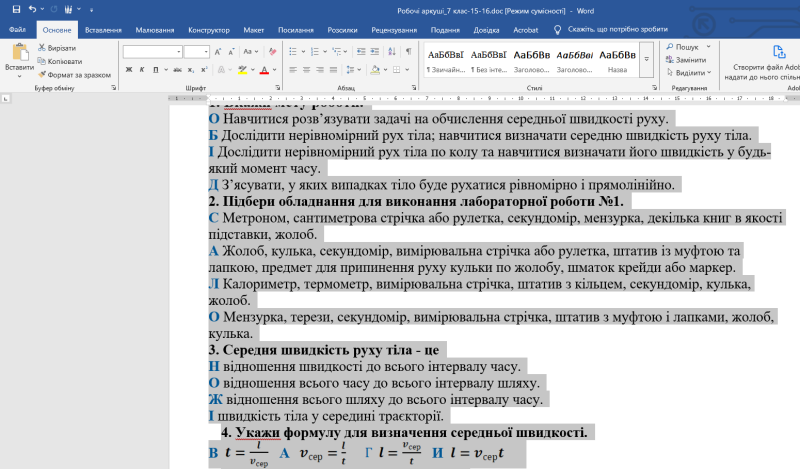Toggle bold Ж formatting
Image resolution: width=800 pixels, height=469 pixels.
(x=129, y=69)
